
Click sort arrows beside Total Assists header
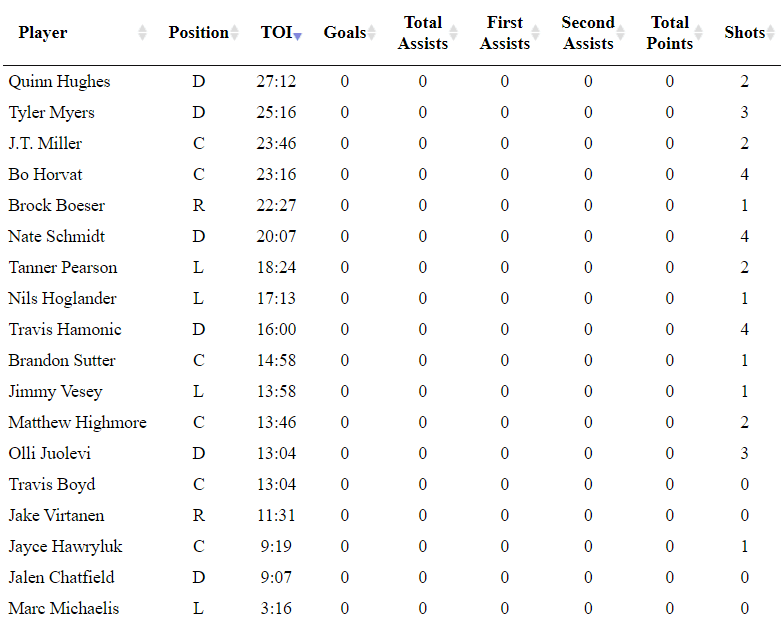pos(455,33)
